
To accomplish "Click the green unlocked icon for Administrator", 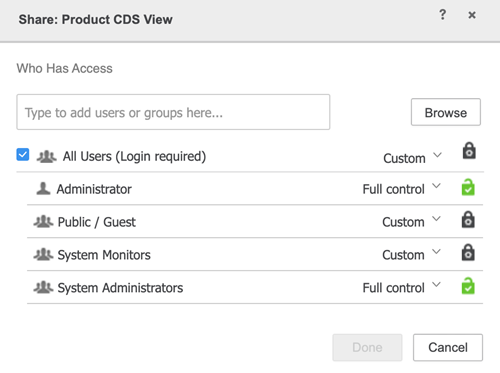I will 468,187.
